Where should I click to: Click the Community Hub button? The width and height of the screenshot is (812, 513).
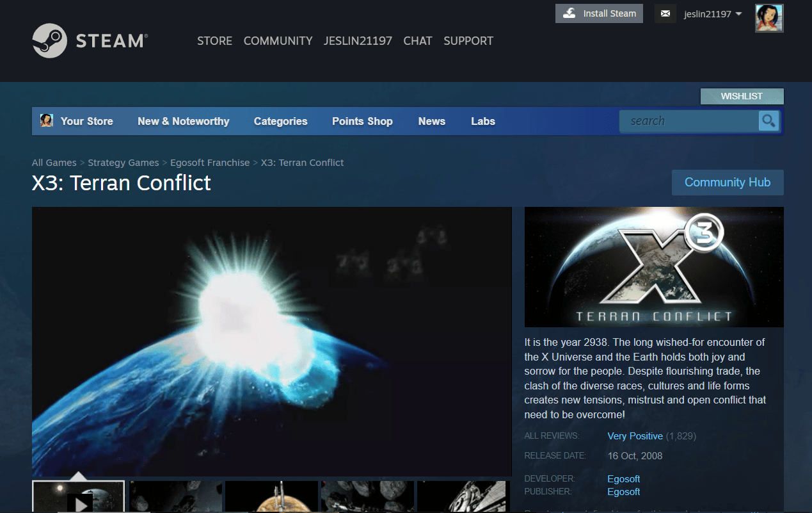click(727, 183)
